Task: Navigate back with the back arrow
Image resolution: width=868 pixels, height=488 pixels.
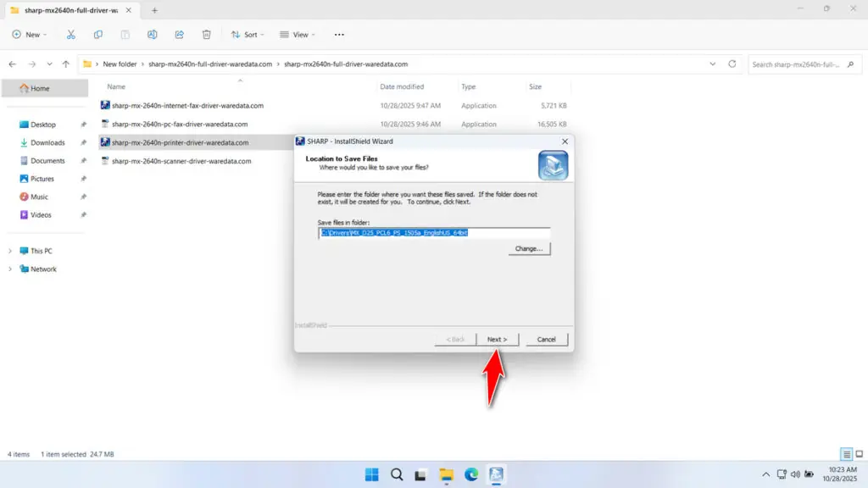Action: click(12, 64)
